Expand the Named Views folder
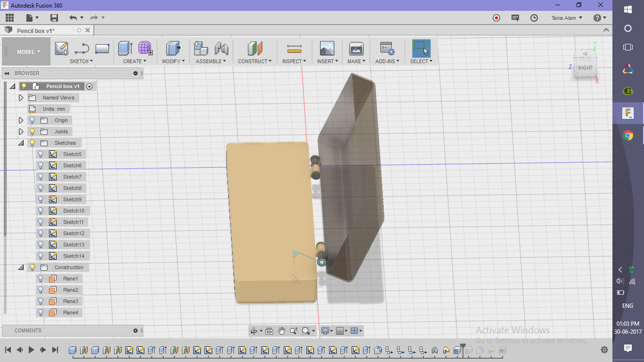This screenshot has height=362, width=644. pyautogui.click(x=21, y=98)
